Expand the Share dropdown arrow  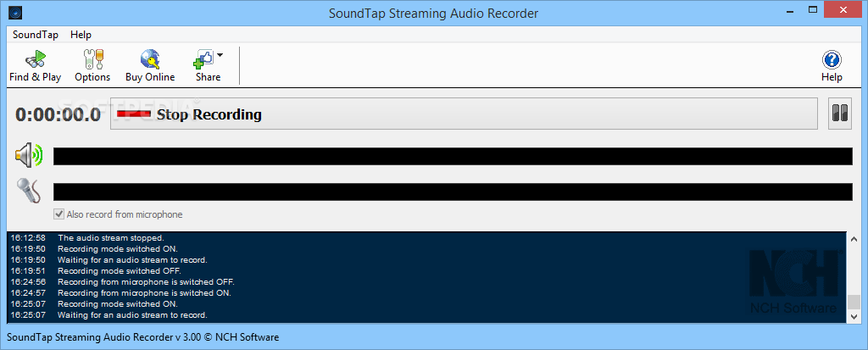(220, 55)
